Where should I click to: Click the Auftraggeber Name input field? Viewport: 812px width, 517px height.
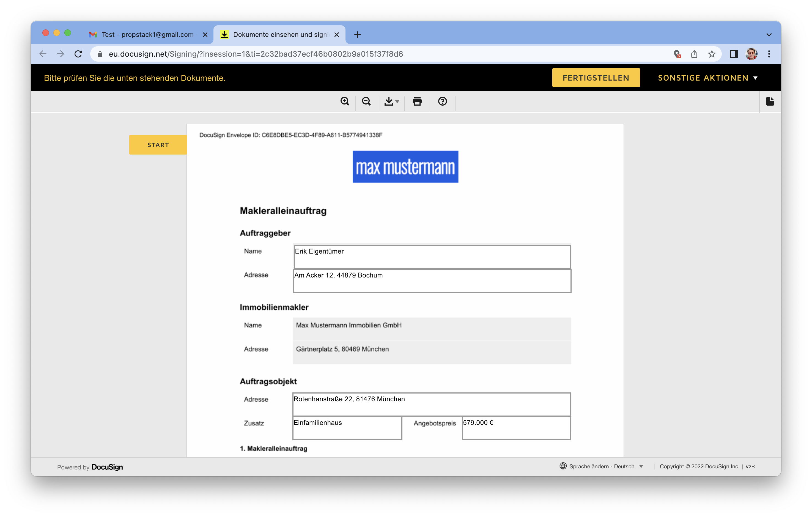pyautogui.click(x=432, y=257)
